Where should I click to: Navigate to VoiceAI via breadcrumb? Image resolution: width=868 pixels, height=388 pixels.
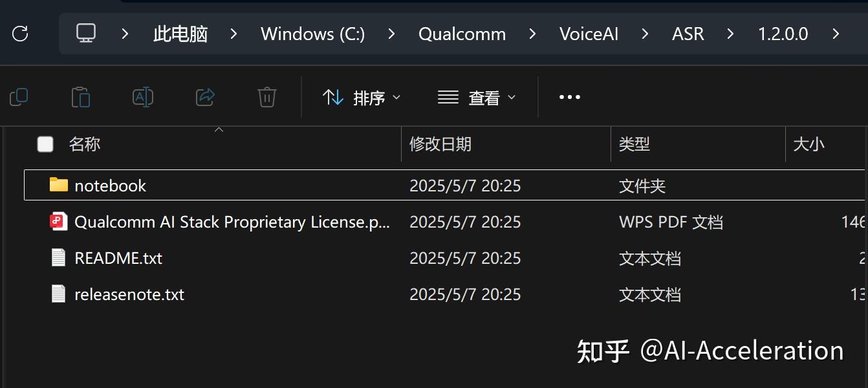click(x=588, y=34)
